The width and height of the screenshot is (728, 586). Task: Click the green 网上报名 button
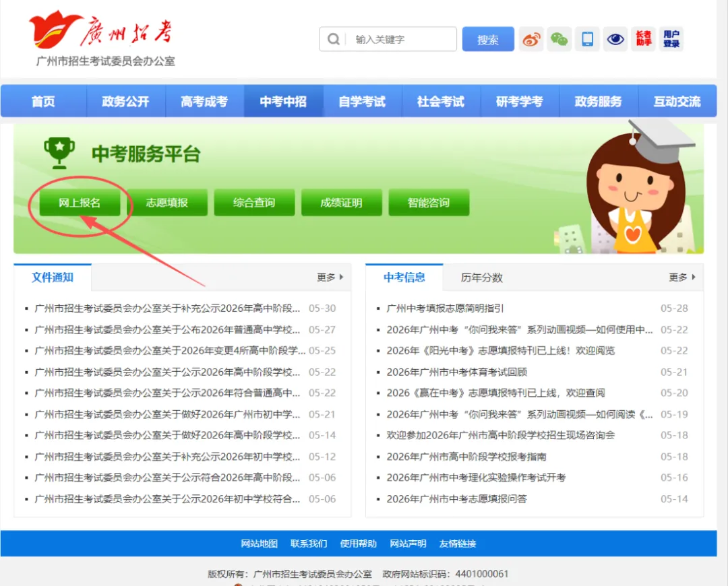click(x=80, y=202)
